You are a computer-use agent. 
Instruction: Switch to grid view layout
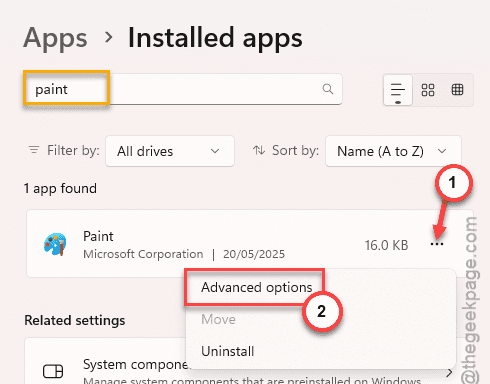(x=428, y=90)
